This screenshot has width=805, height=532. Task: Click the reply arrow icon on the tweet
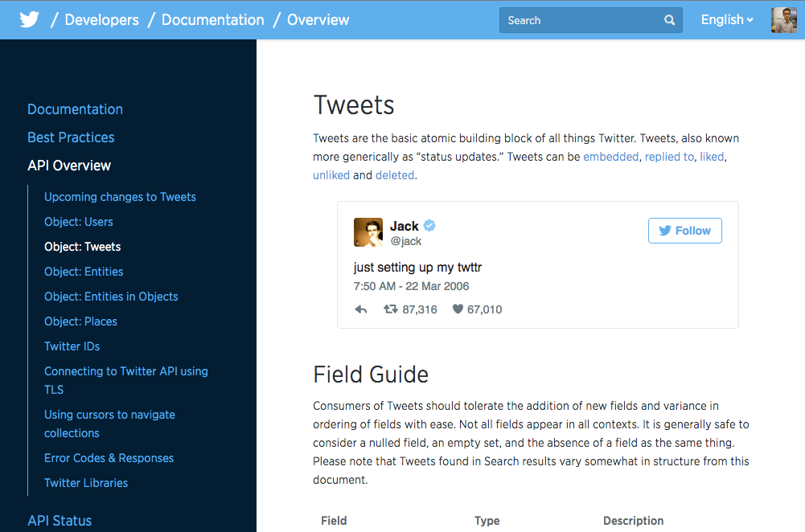click(361, 309)
